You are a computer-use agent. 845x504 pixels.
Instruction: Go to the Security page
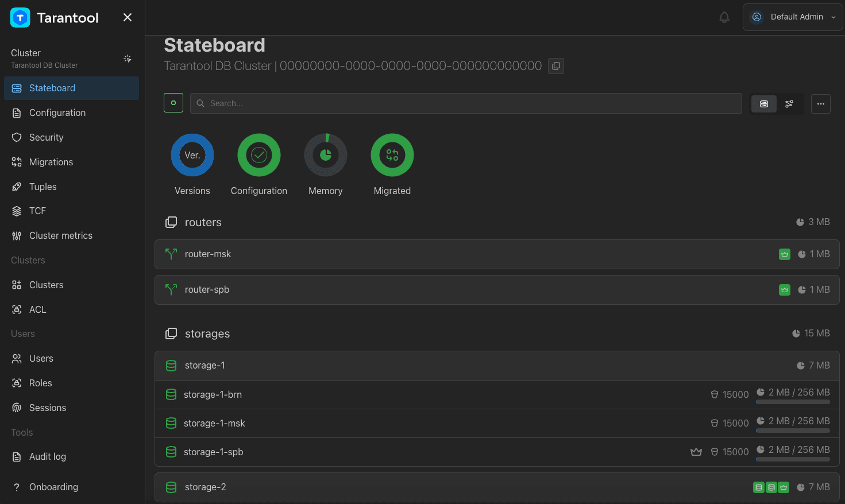(71, 137)
